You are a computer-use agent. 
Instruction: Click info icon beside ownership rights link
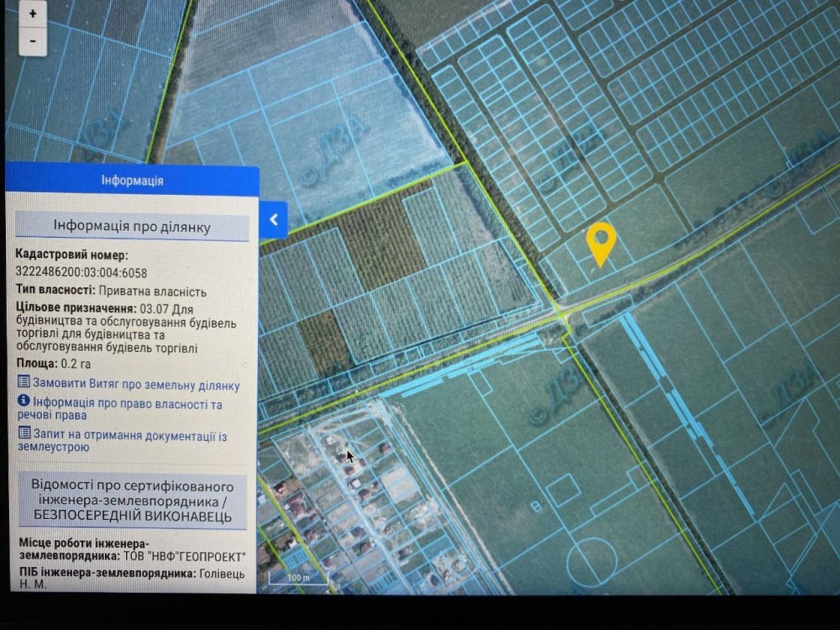(24, 403)
